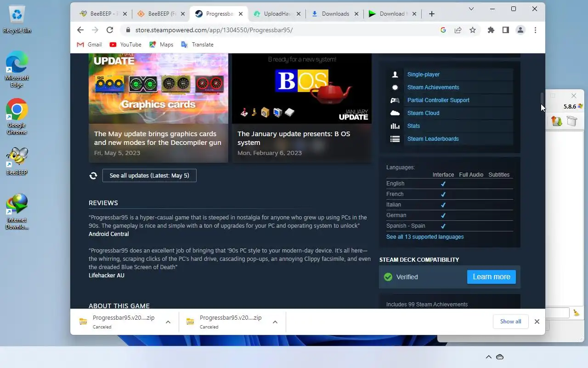Click Steam Cloud feature link
Screen dimensions: 588x368
click(x=423, y=113)
